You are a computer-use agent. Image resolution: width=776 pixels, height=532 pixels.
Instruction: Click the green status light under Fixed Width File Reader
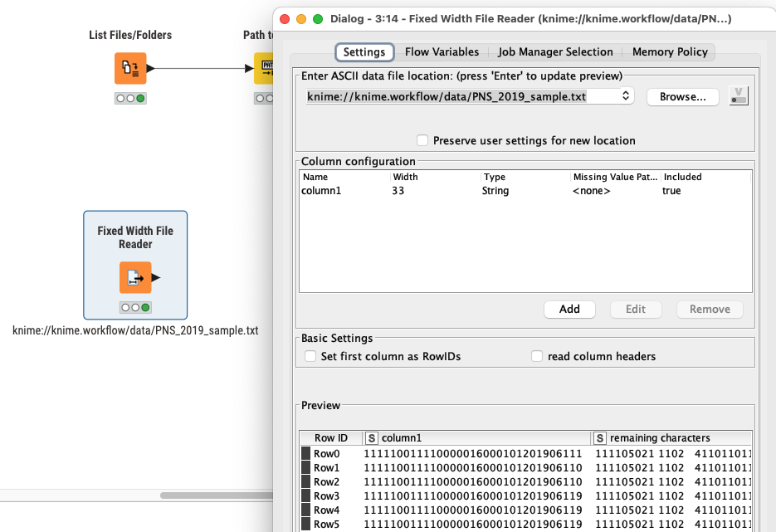tap(145, 306)
